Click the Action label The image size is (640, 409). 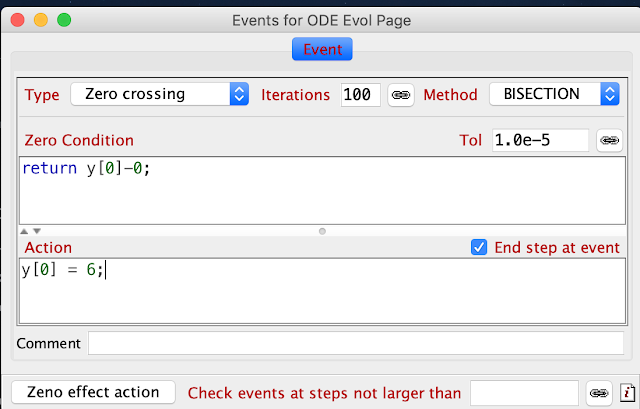click(x=48, y=248)
